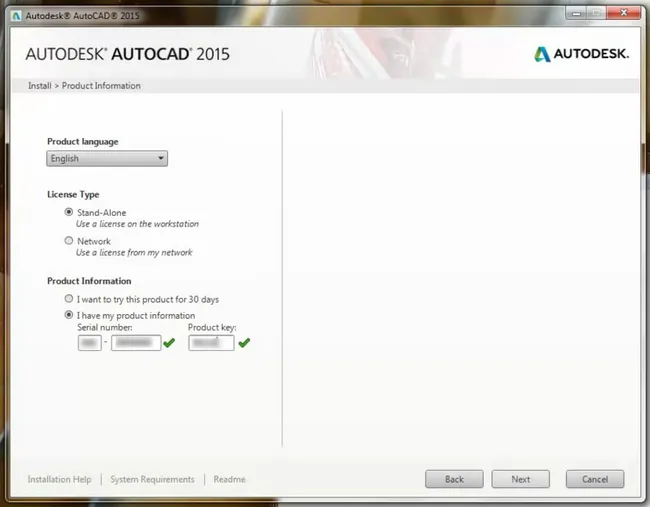Open the Product language dropdown
This screenshot has height=507, width=650.
[x=107, y=158]
